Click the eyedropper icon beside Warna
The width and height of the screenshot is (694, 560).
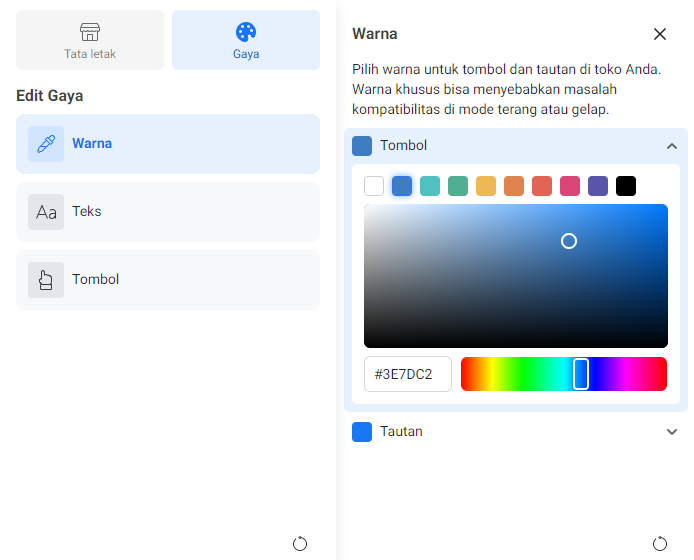[46, 144]
